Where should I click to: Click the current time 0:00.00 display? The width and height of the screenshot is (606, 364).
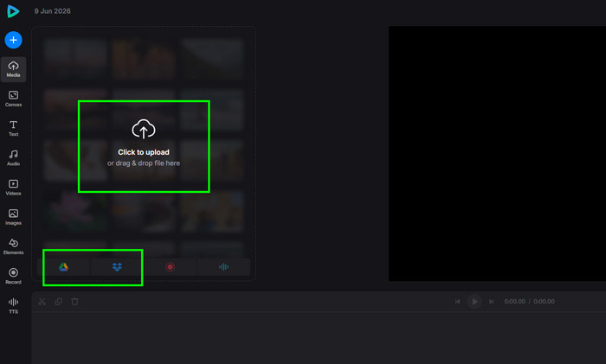coord(515,302)
